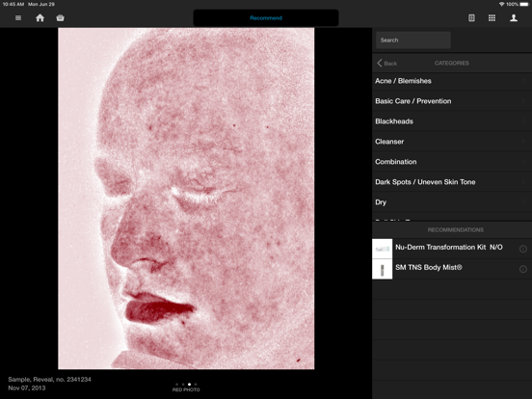Screen dimensions: 532x399
Task: Tap the Recommend title tab
Action: (x=266, y=18)
